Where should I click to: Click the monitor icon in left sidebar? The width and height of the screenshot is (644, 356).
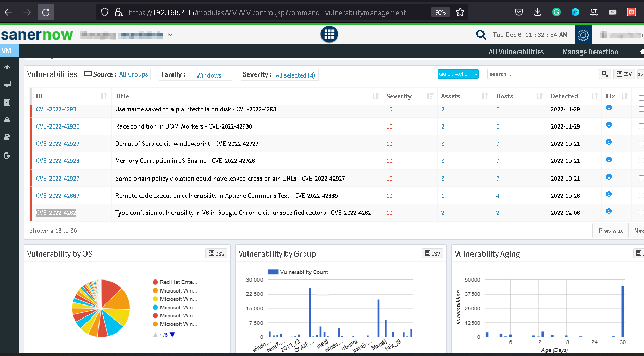tap(7, 84)
